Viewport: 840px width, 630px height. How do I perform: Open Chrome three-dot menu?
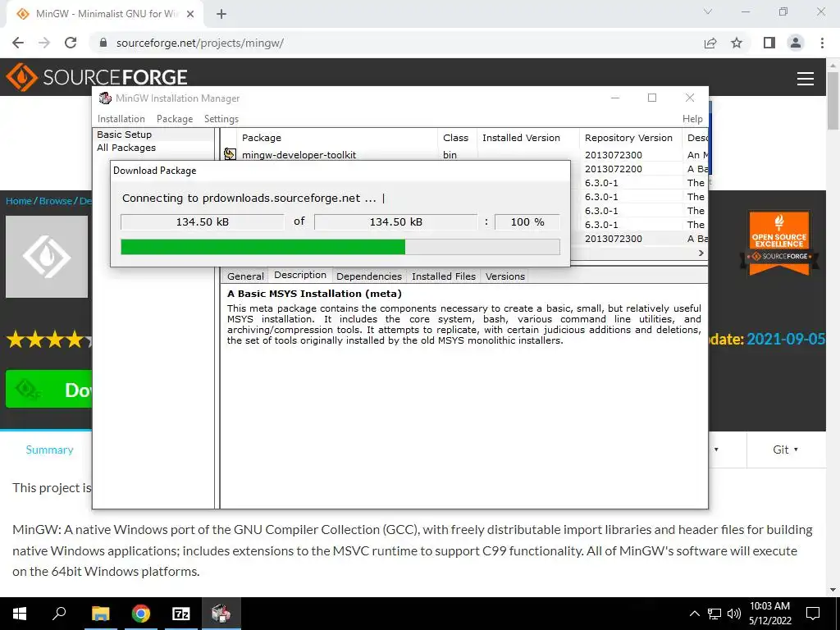[822, 43]
